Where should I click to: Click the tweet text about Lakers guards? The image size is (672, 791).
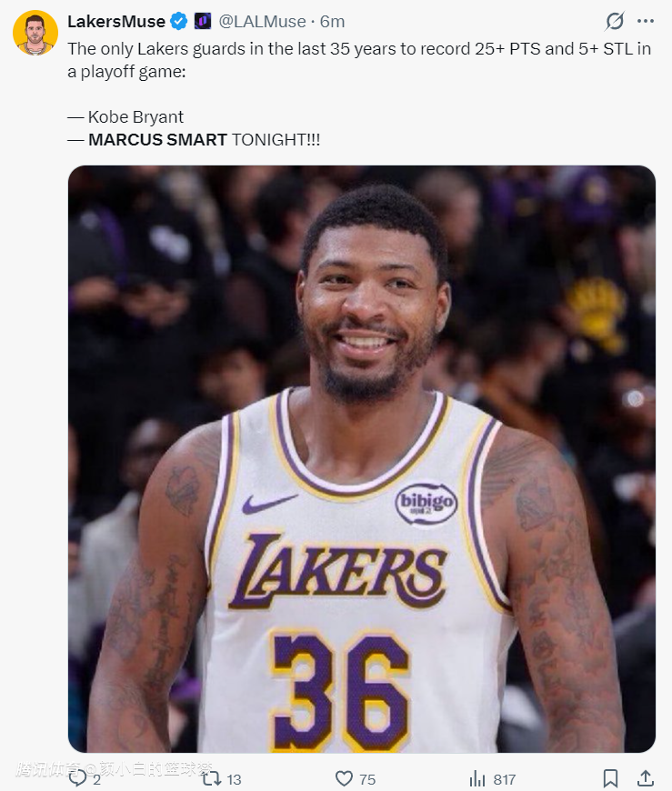pos(359,60)
